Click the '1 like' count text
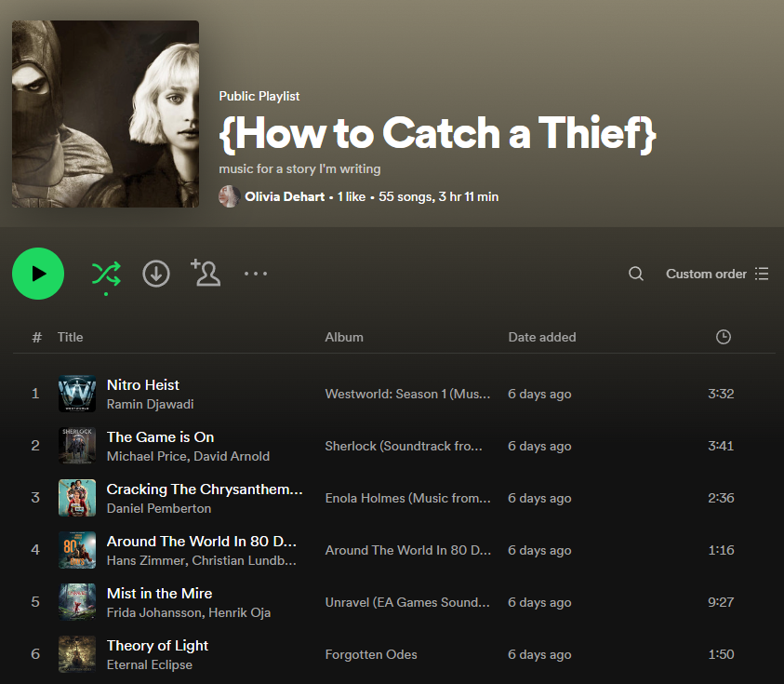Screen dimensions: 784x684 tap(351, 196)
